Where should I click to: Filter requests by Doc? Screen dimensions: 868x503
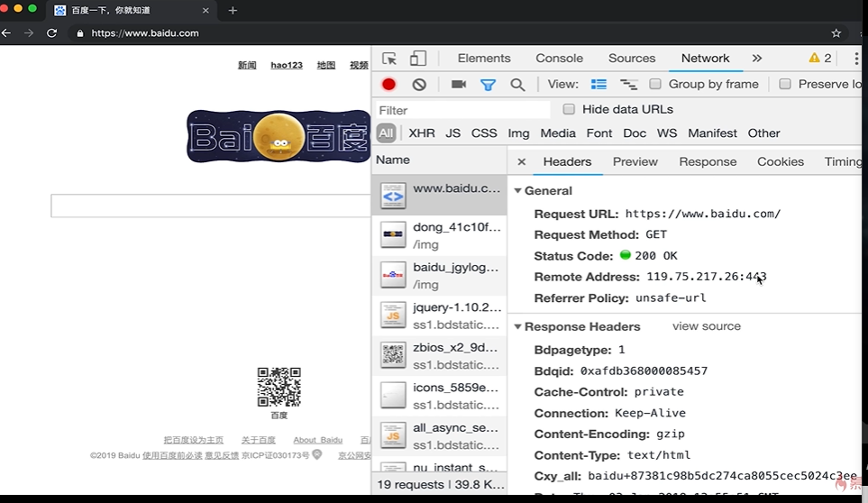(x=635, y=133)
